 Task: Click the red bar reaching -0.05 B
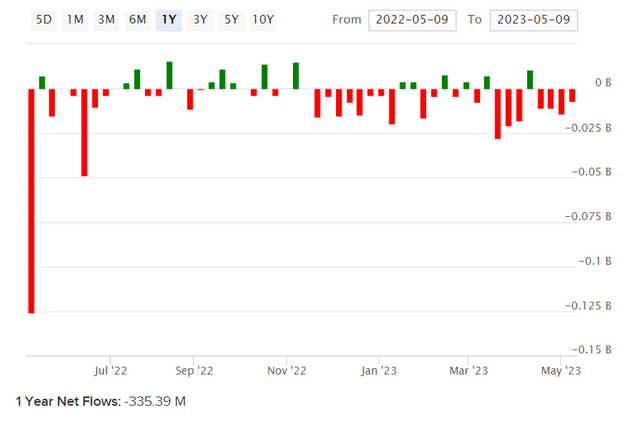pos(84,132)
